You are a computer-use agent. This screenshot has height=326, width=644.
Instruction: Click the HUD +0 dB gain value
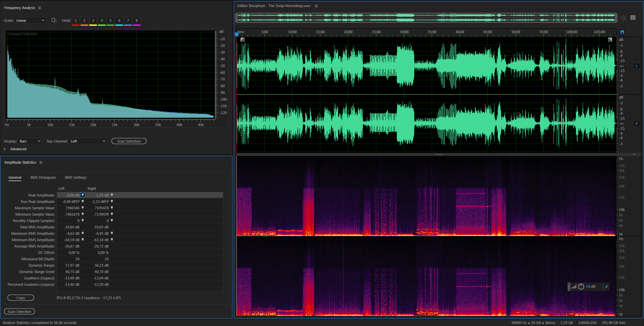click(591, 287)
